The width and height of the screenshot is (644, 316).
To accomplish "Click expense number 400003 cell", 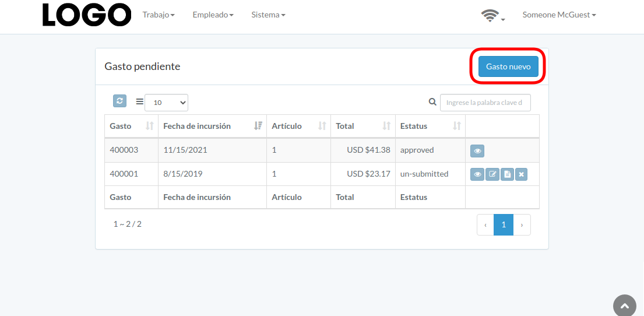I will [132, 150].
